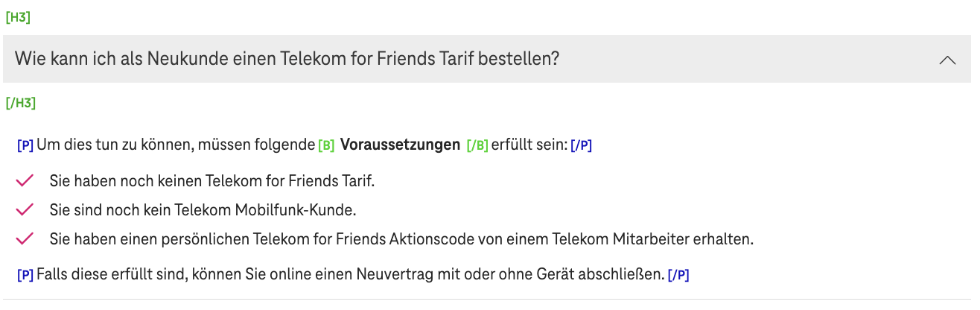
Task: Click the checkmark beside 'kein Telekom Mobilfunk-Kunde'
Action: (x=25, y=210)
